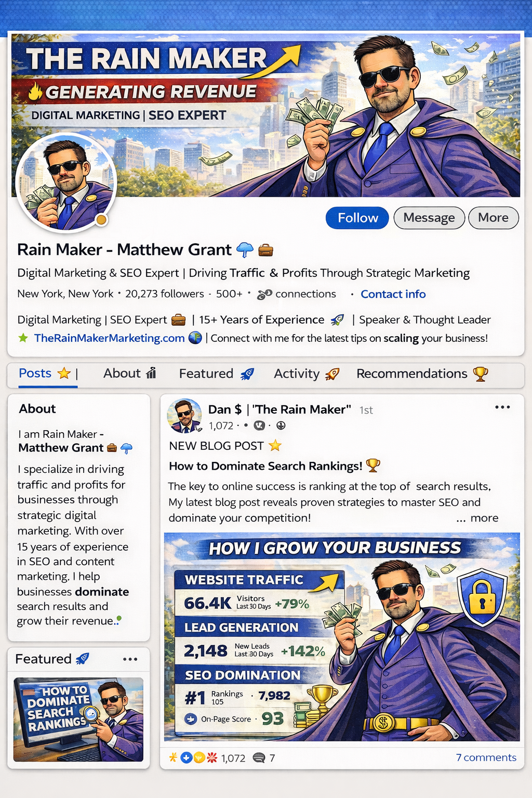The height and width of the screenshot is (798, 532).
Task: Click the circular profile photo
Action: click(66, 182)
